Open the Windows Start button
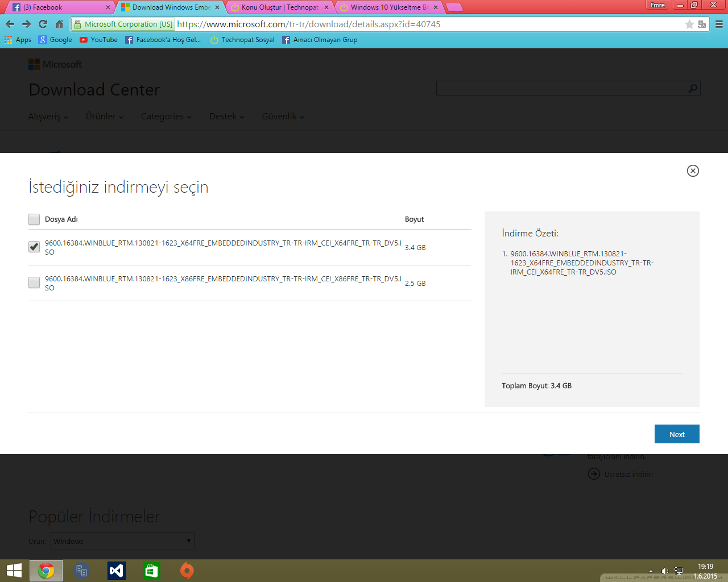The image size is (728, 582). click(x=14, y=571)
